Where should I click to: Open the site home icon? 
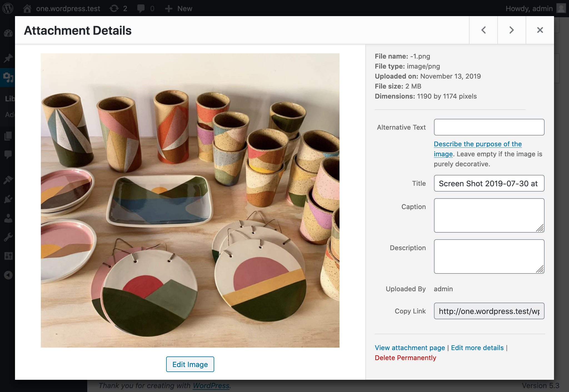click(x=27, y=8)
